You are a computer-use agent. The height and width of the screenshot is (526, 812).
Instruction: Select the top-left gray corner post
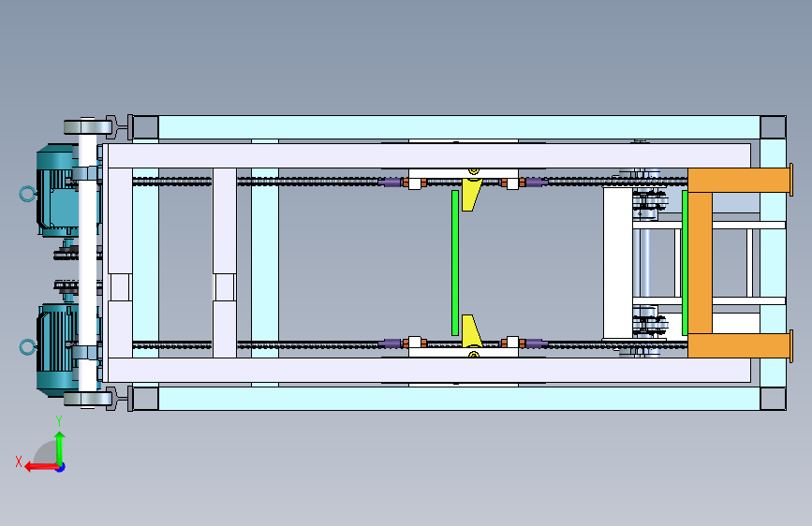(x=145, y=127)
